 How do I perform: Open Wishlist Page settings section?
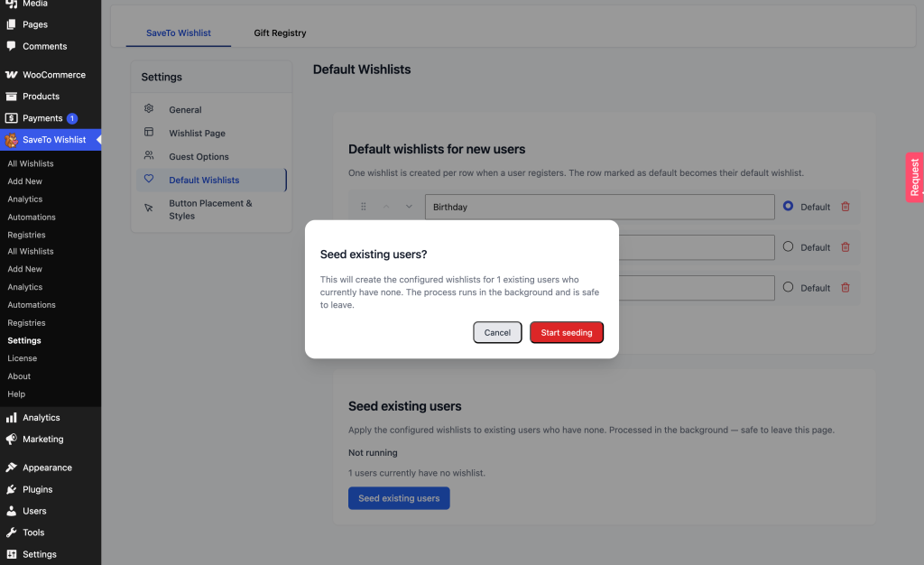[x=211, y=134]
